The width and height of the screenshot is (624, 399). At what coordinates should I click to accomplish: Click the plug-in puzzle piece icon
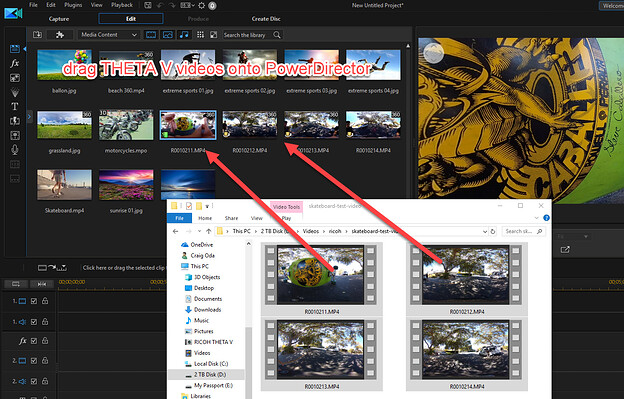[60, 35]
